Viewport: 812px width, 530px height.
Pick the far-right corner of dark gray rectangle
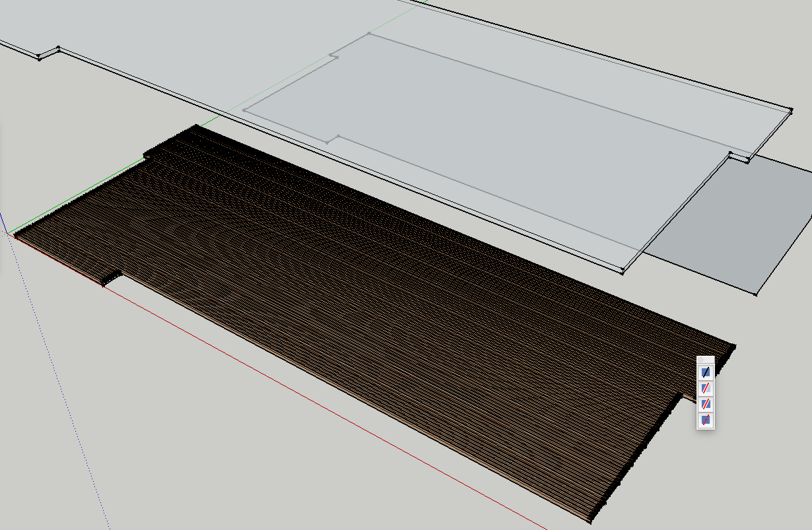tap(756, 294)
